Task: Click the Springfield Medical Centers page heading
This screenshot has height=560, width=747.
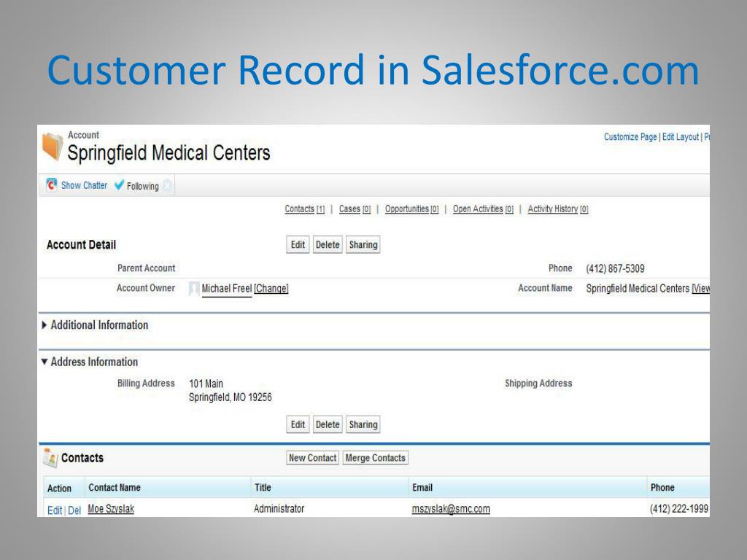Action: pyautogui.click(x=169, y=153)
